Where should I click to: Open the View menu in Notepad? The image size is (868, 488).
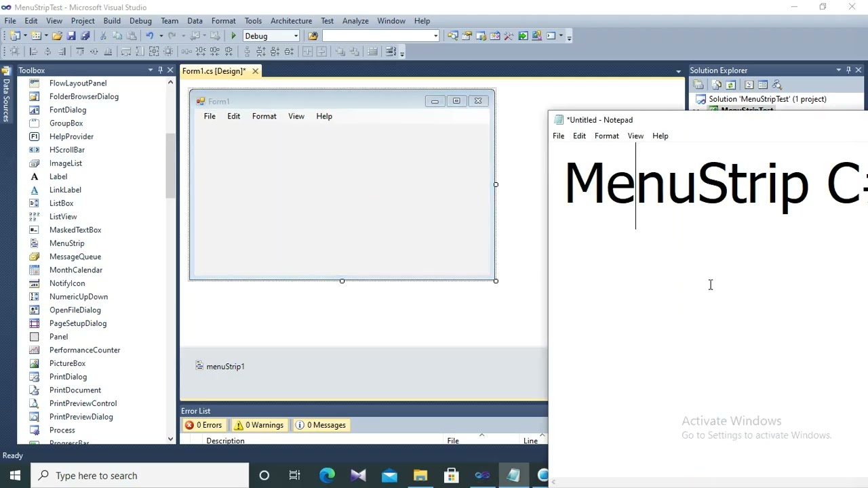635,136
